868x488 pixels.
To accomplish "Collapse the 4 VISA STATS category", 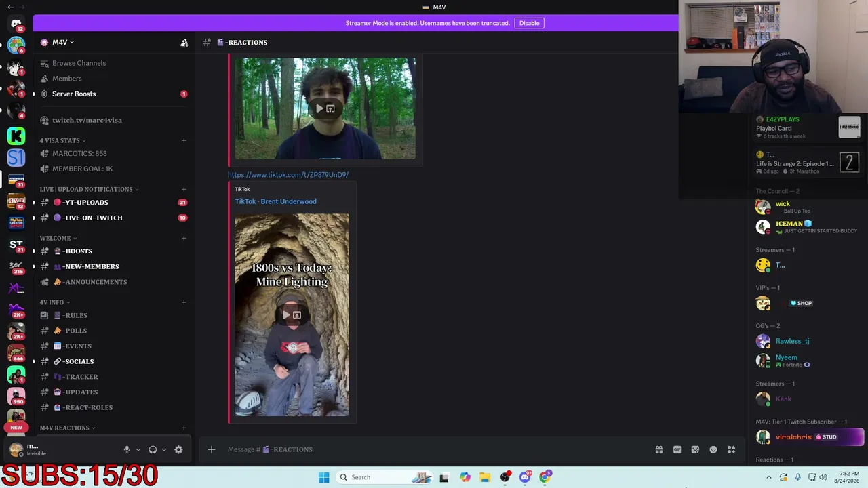I will click(62, 140).
